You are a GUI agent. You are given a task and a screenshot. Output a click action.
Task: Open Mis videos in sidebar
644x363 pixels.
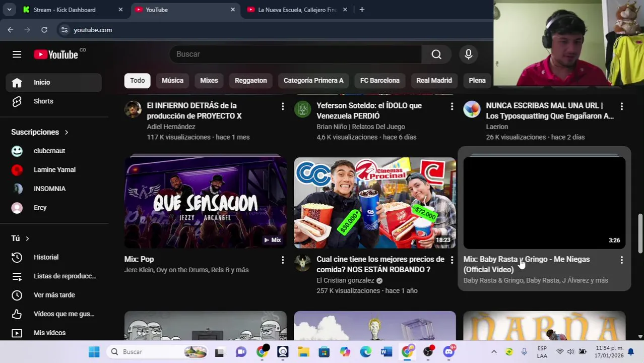pos(54,333)
